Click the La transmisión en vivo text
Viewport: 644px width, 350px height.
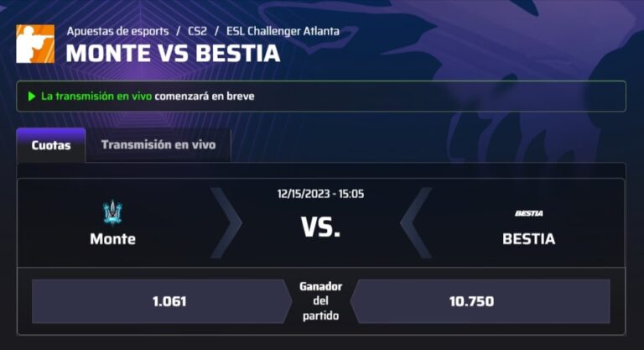pyautogui.click(x=96, y=97)
